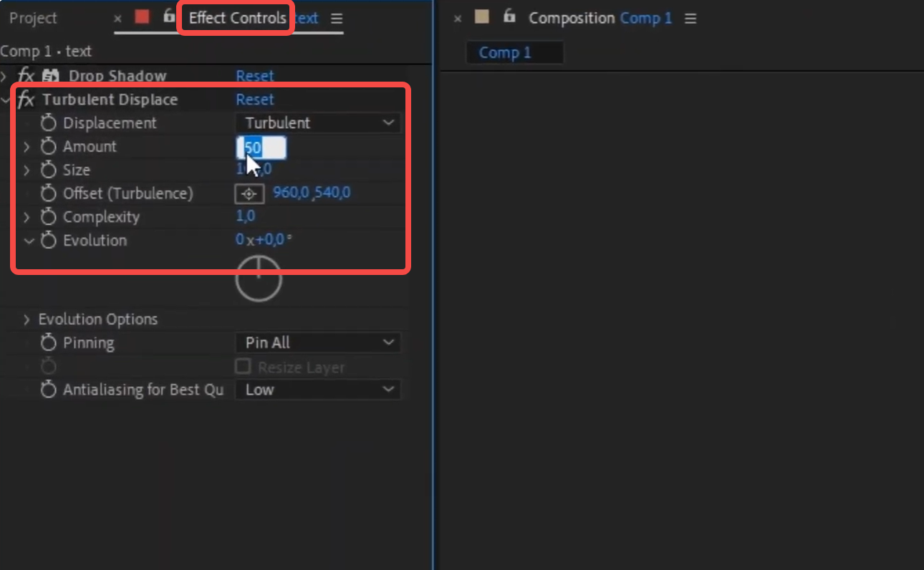
Task: Click the Offset X value 960,0
Action: coord(291,193)
